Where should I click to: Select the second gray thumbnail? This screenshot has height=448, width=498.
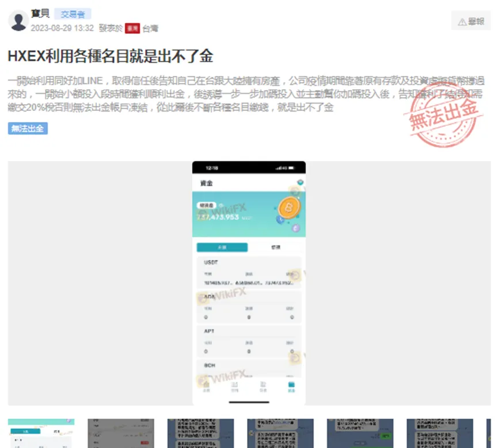coord(121,433)
